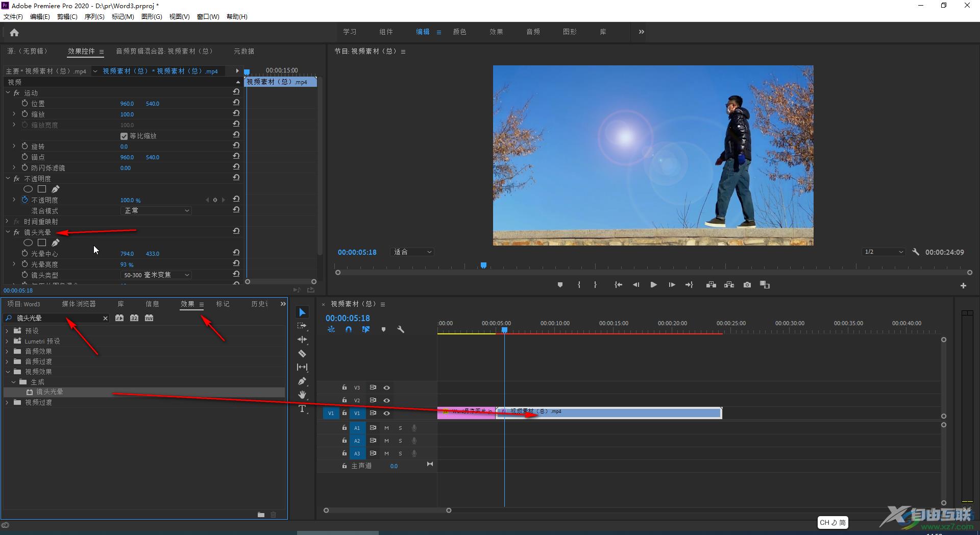Toggle Linked Selection in timeline

click(x=366, y=330)
